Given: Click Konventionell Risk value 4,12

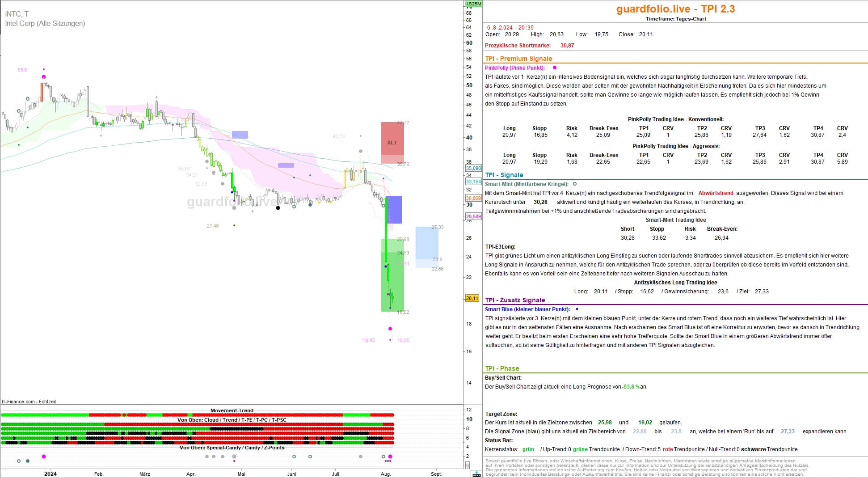Looking at the screenshot, I should pos(572,135).
